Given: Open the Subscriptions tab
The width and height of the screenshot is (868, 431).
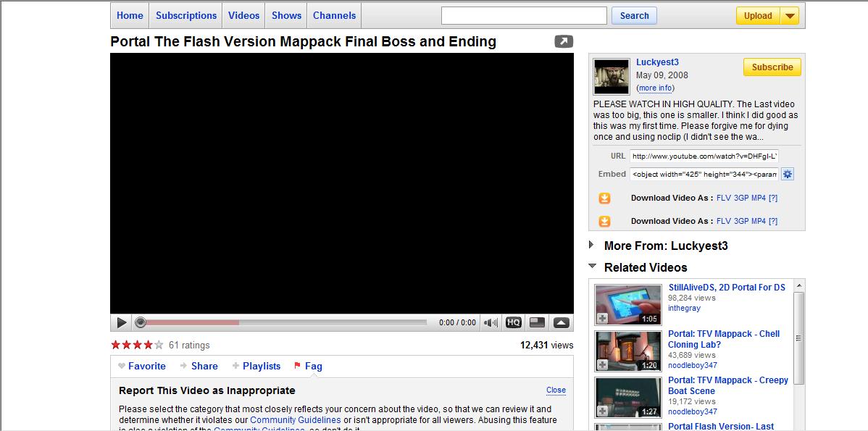Looking at the screenshot, I should pos(186,15).
